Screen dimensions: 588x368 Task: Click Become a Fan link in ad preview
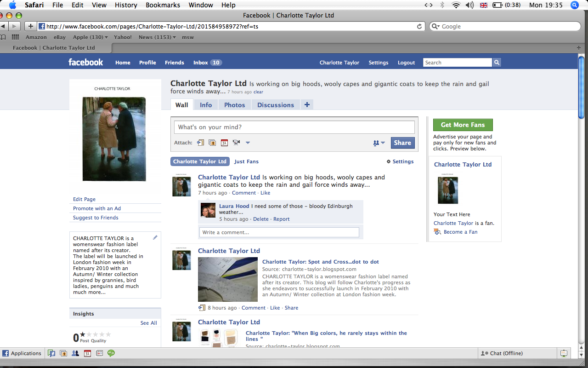pyautogui.click(x=460, y=232)
